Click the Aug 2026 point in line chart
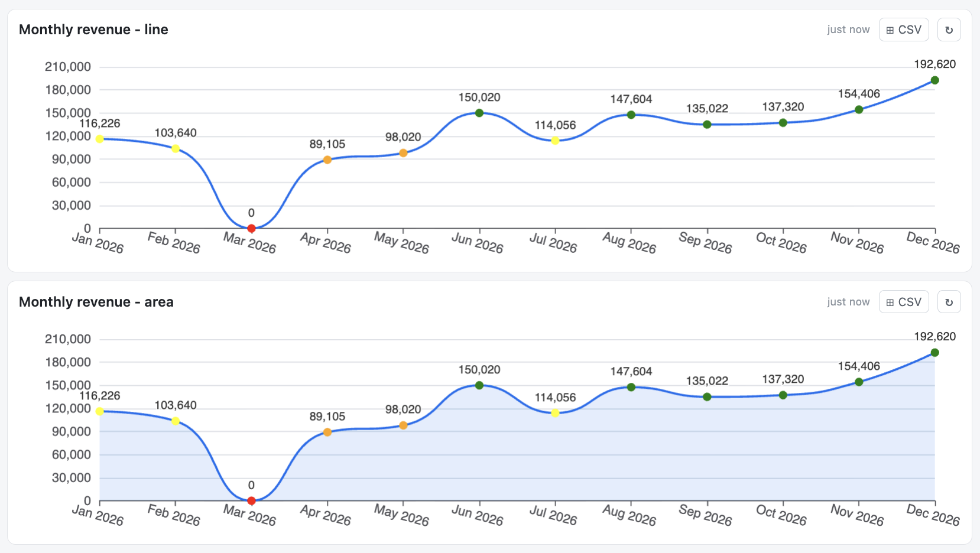Viewport: 980px width, 553px height. (x=631, y=115)
